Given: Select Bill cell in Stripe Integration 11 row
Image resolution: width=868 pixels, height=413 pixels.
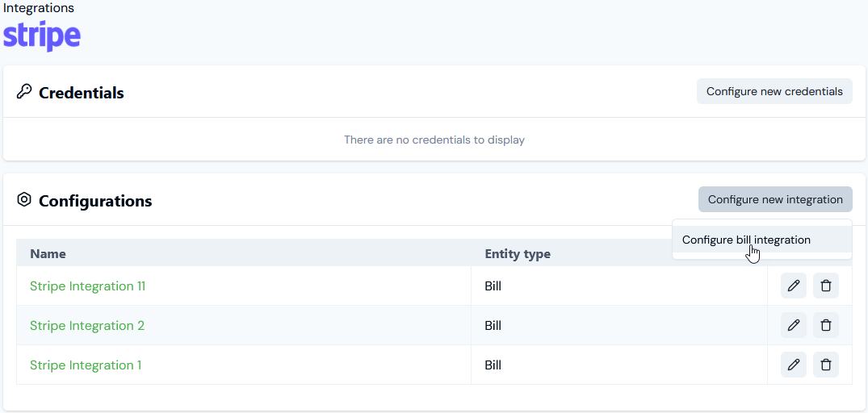Looking at the screenshot, I should (619, 286).
